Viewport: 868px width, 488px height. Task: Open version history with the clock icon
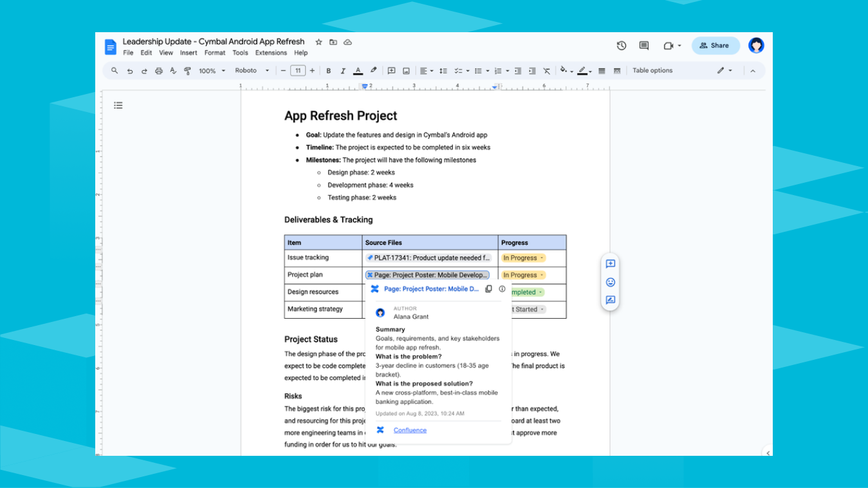pos(621,45)
